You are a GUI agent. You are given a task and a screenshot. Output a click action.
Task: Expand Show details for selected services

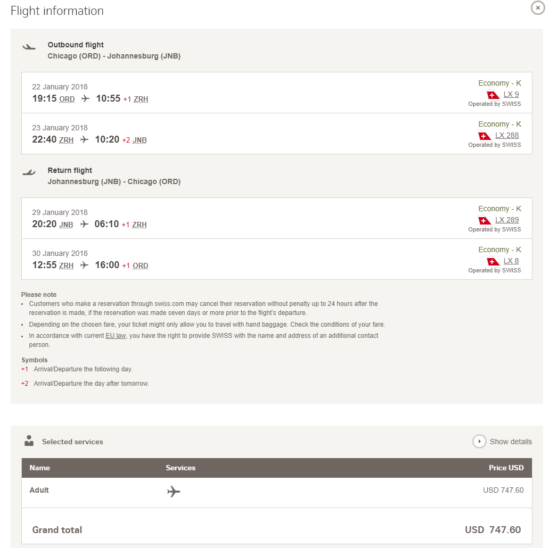click(x=502, y=441)
